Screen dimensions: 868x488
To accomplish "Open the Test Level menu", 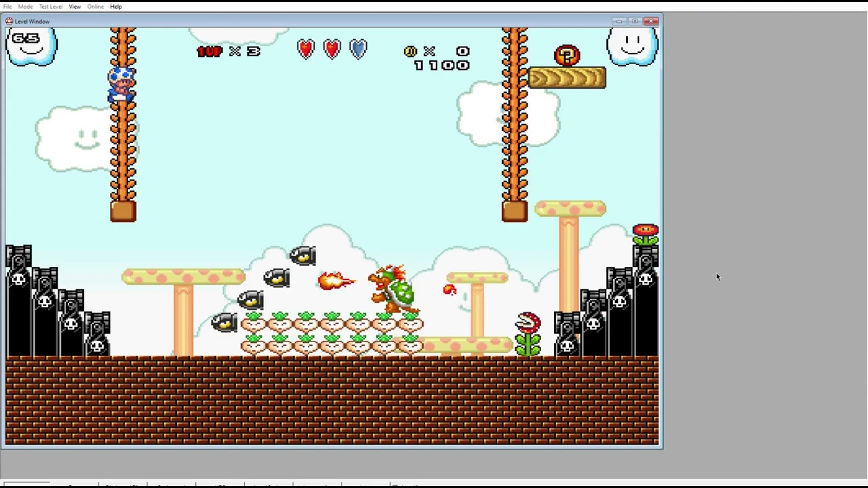I will tap(51, 7).
